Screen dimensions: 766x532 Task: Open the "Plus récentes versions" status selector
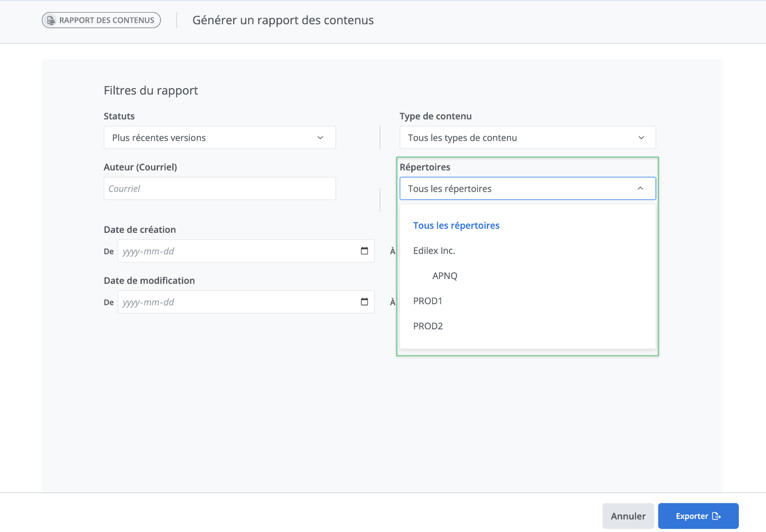tap(211, 138)
